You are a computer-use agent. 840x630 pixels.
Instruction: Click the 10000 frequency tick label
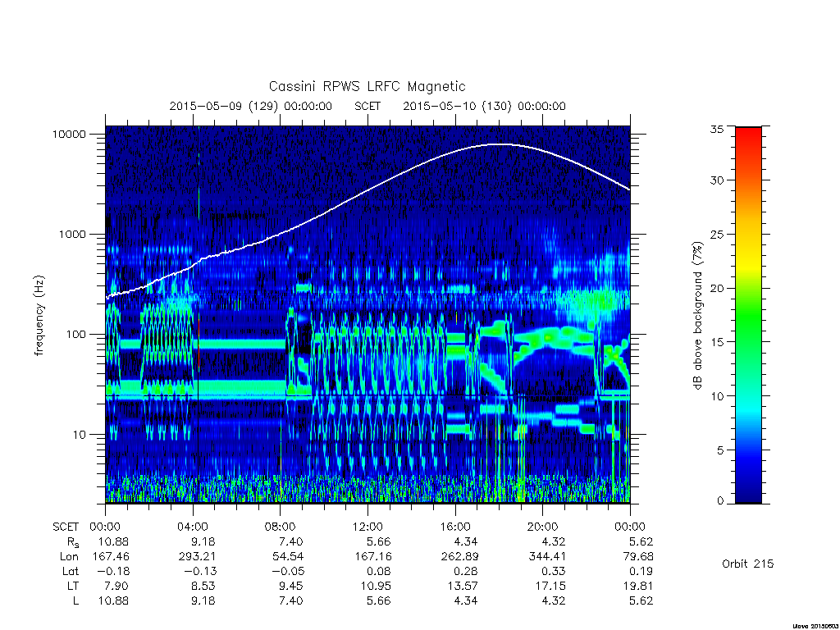[x=69, y=134]
